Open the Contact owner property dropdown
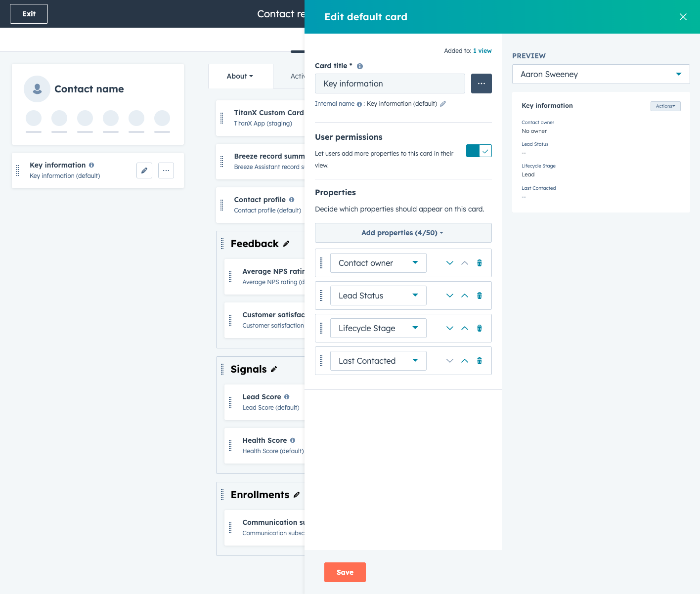 [378, 263]
